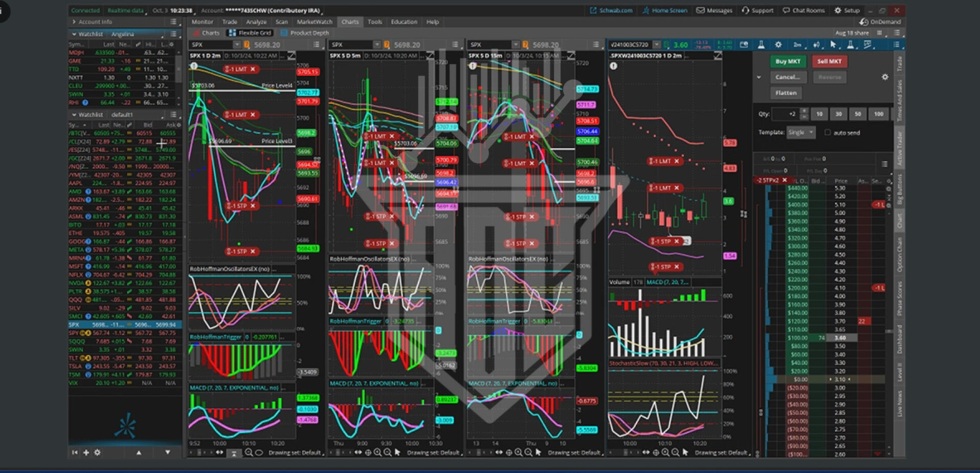Collapse sidebar with the bottom-left arrow icon

(x=75, y=453)
